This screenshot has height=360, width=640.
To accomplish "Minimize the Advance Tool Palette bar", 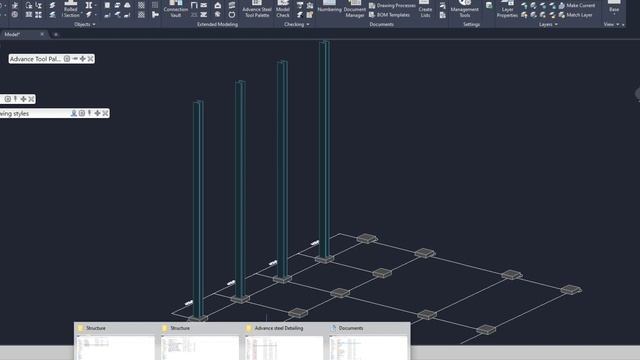I will (75, 59).
